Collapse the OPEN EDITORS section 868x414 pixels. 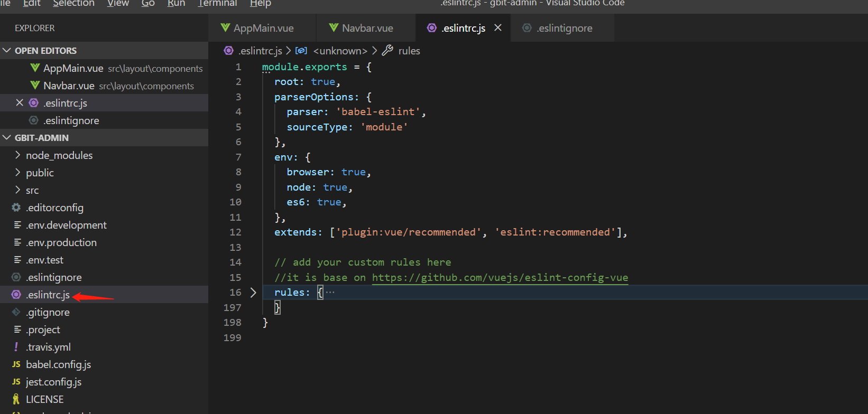pyautogui.click(x=7, y=51)
